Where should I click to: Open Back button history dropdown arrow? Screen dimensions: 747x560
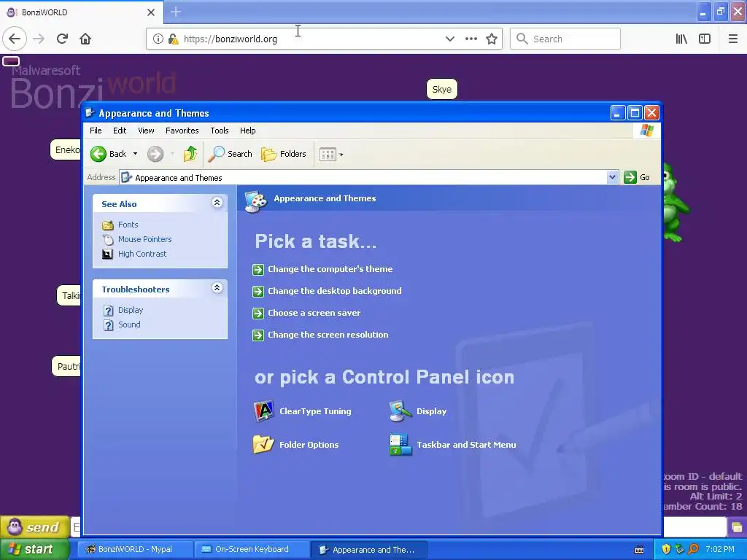(x=135, y=154)
